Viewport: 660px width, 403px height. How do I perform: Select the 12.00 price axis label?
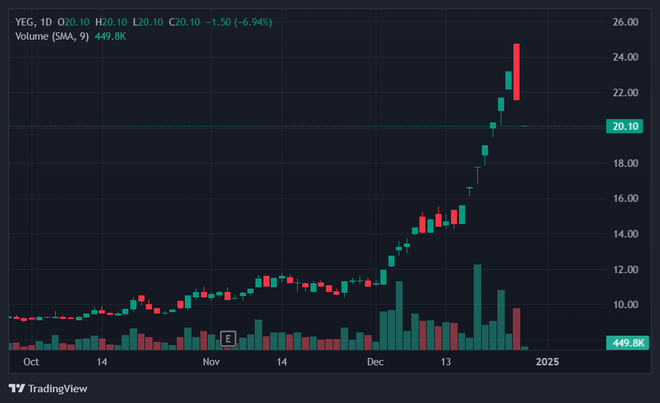[625, 269]
